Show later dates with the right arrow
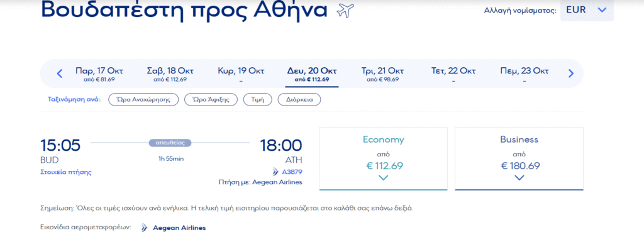 click(x=570, y=74)
